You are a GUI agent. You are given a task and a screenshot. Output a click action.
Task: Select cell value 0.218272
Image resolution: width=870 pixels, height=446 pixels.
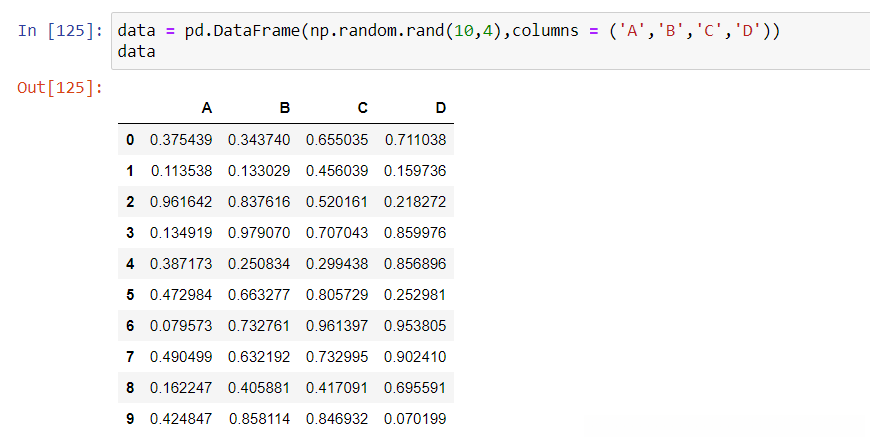click(415, 202)
